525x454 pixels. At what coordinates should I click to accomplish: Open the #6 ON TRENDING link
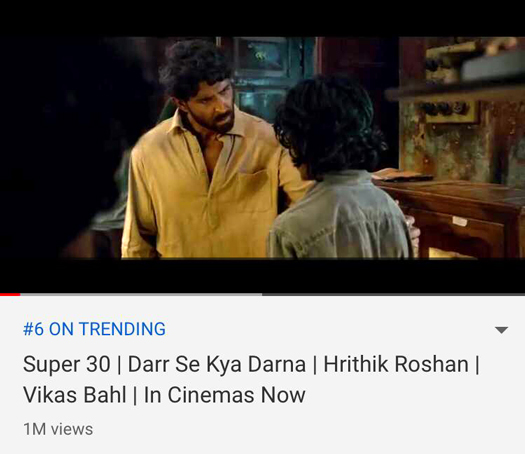tap(94, 329)
